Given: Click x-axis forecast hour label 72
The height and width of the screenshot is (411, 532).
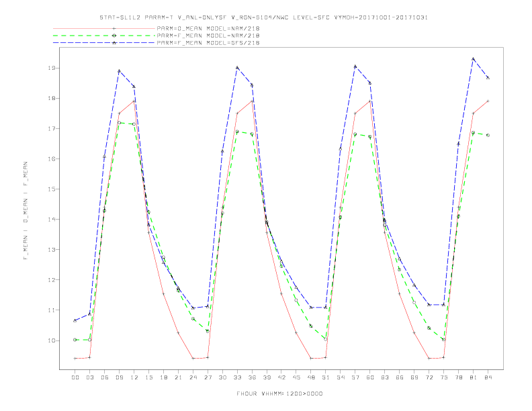Looking at the screenshot, I should pyautogui.click(x=429, y=377).
